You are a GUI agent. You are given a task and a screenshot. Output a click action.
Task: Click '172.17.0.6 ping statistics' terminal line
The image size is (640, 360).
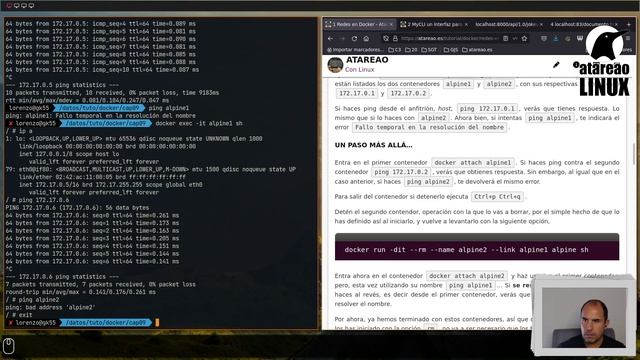tap(62, 277)
